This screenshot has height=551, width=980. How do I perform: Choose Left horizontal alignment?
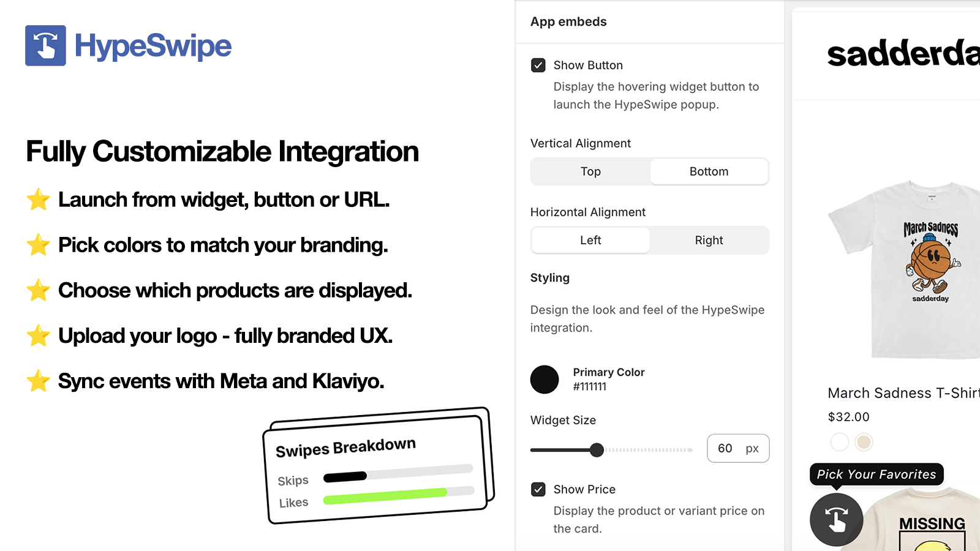(x=590, y=240)
